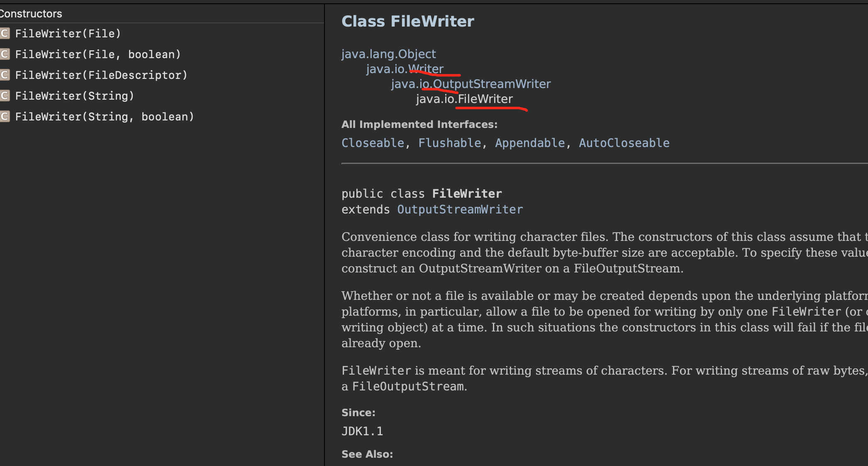Select FileWriter(File, boolean) constructor entry
The width and height of the screenshot is (868, 466).
(x=98, y=54)
